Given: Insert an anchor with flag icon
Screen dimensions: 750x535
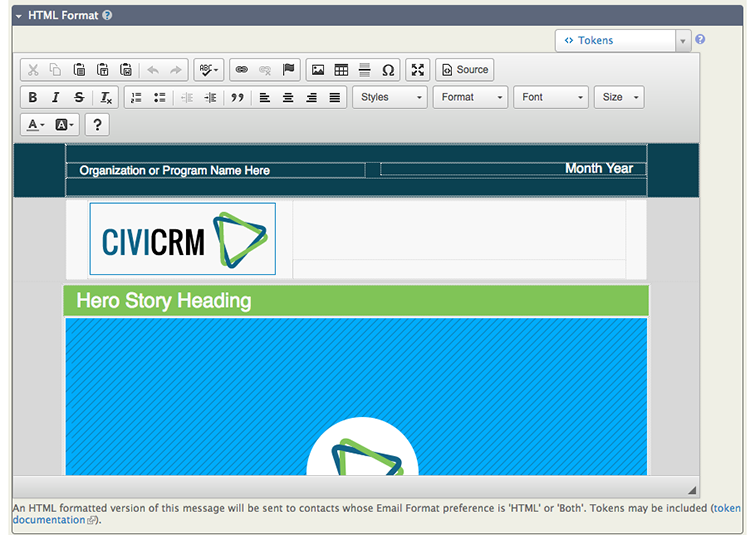Looking at the screenshot, I should click(x=288, y=70).
